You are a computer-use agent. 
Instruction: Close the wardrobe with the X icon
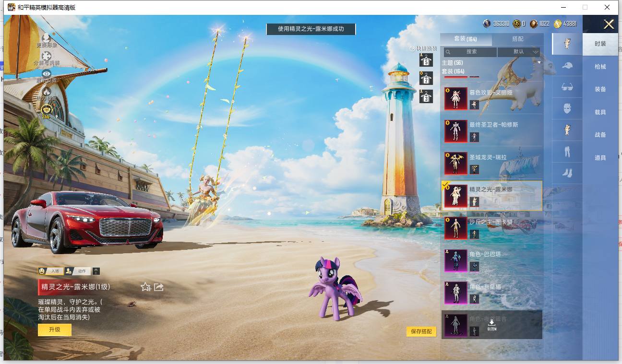point(609,24)
